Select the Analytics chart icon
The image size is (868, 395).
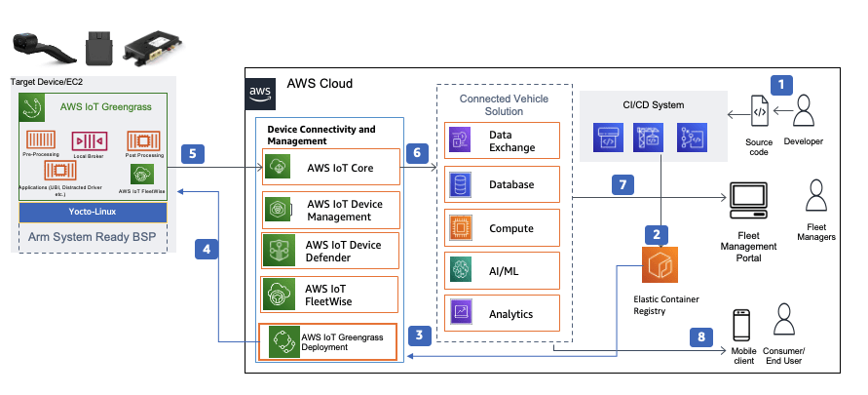click(460, 313)
